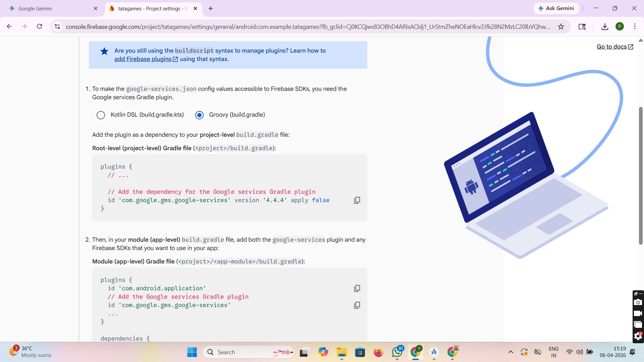
Task: Click the video record icon in the capture toolbar
Action: tap(638, 313)
